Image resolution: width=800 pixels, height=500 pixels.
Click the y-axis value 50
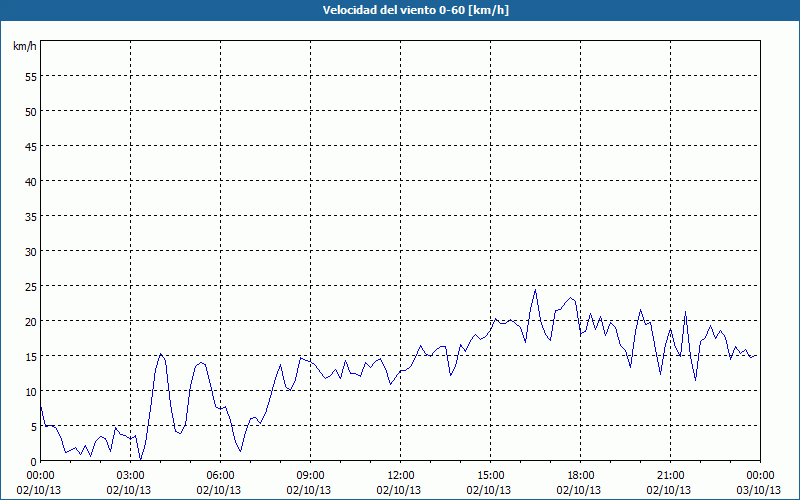click(x=31, y=112)
